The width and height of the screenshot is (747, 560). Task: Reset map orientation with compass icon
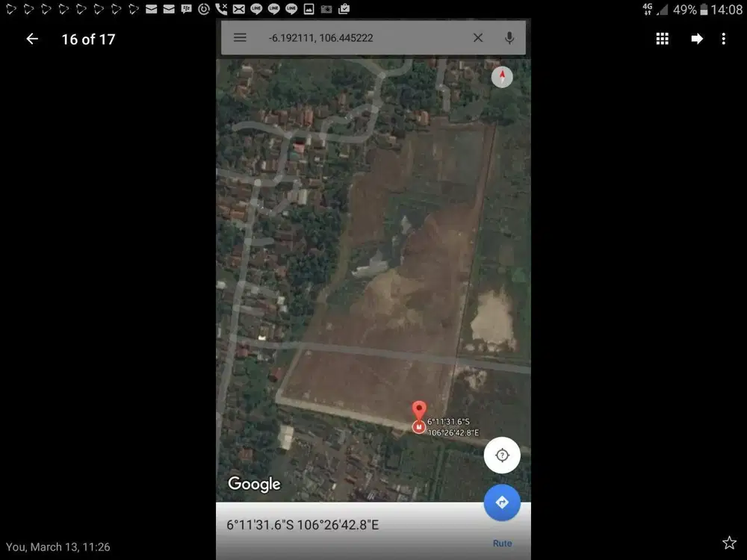pos(502,76)
